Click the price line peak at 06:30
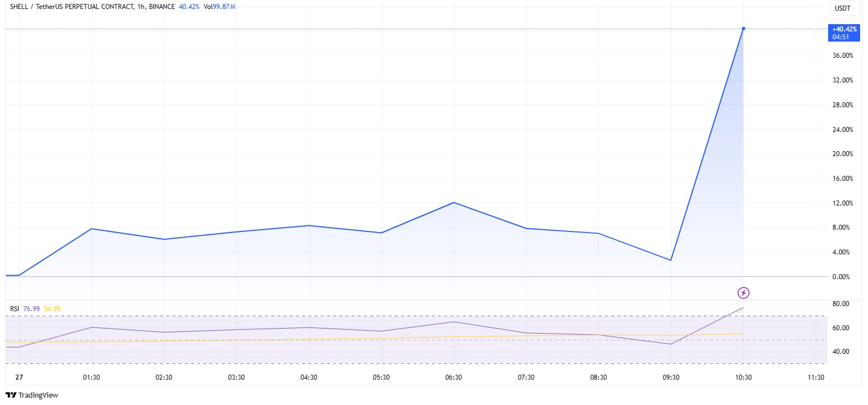Viewport: 868px width, 405px height. click(x=453, y=202)
